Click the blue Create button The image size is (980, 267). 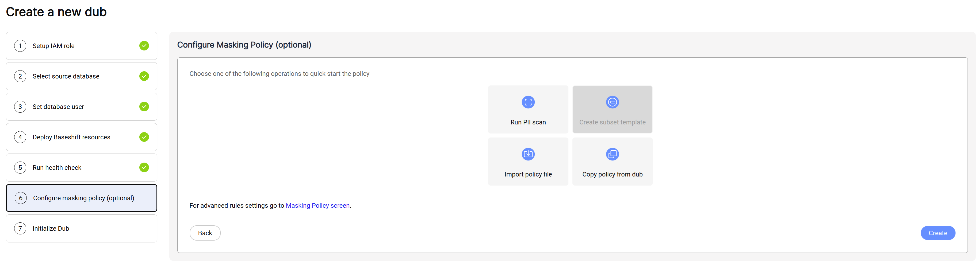tap(937, 233)
